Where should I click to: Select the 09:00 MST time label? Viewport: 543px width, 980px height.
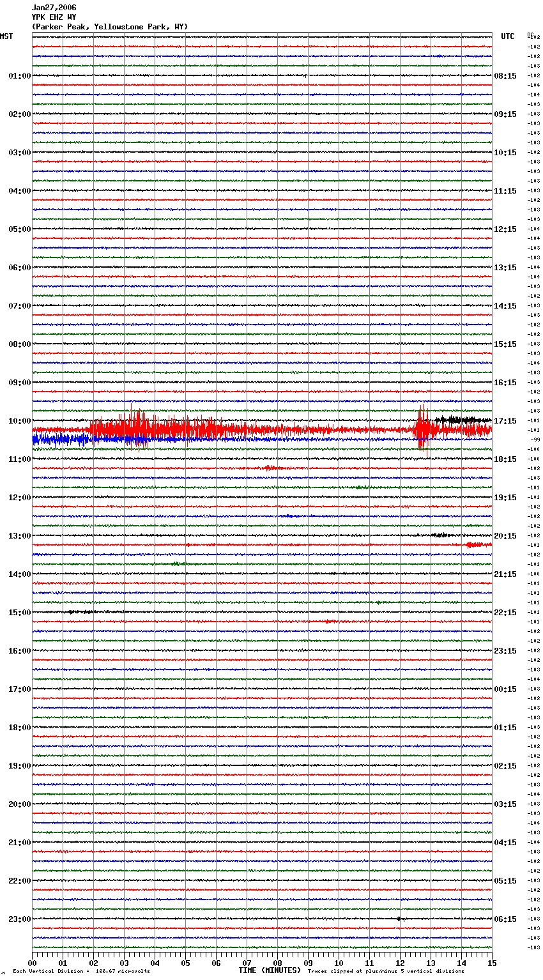pyautogui.click(x=20, y=383)
